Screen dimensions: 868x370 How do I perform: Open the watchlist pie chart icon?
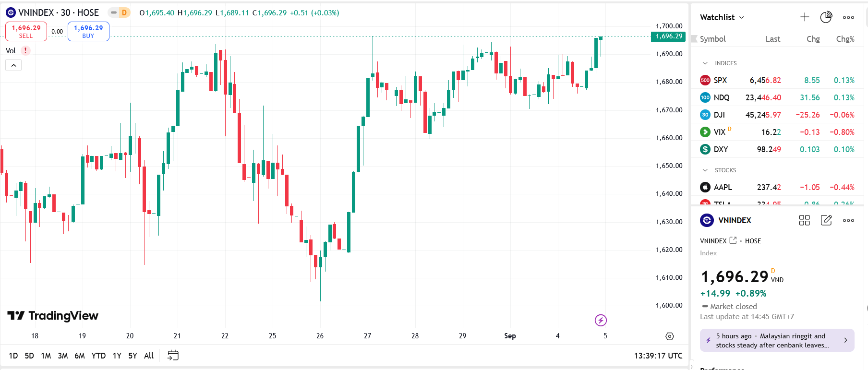pos(826,17)
